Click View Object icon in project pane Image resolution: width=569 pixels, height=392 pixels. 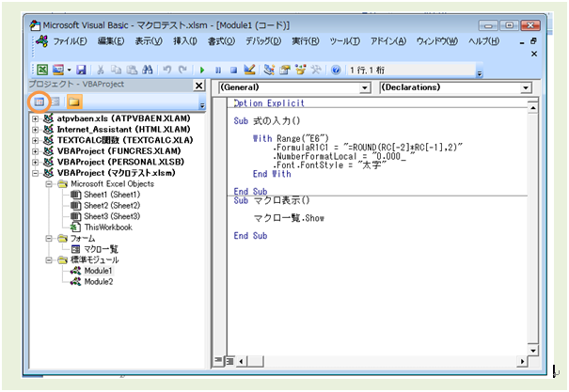[55, 102]
